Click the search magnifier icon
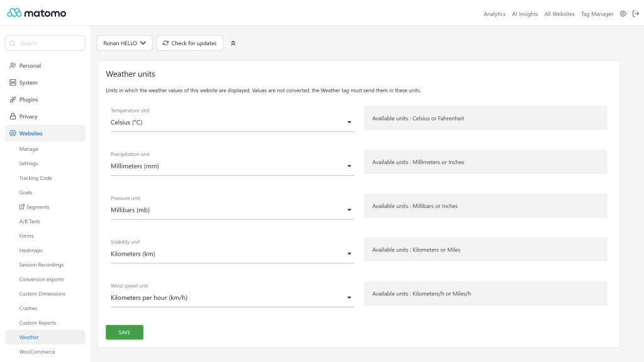 (13, 43)
